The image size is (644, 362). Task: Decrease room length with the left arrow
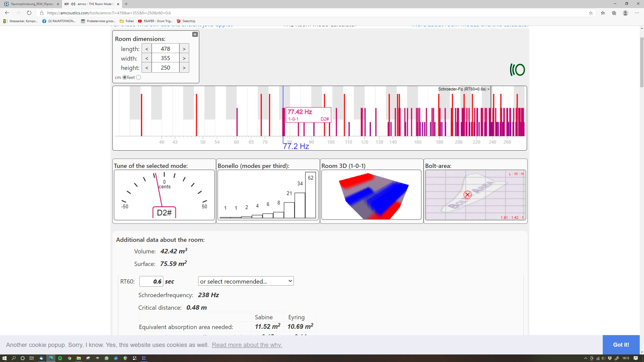[x=147, y=49]
